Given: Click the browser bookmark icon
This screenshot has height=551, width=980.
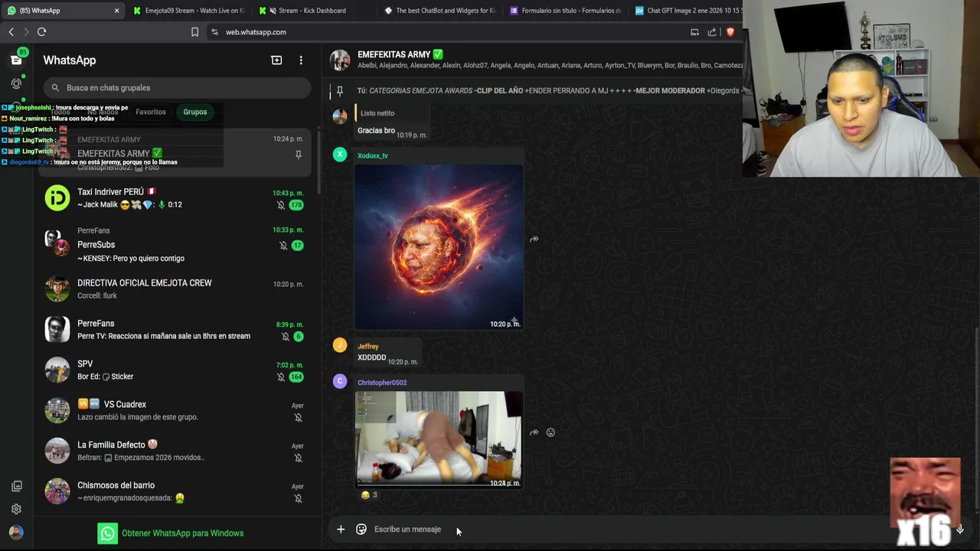Looking at the screenshot, I should coord(194,31).
